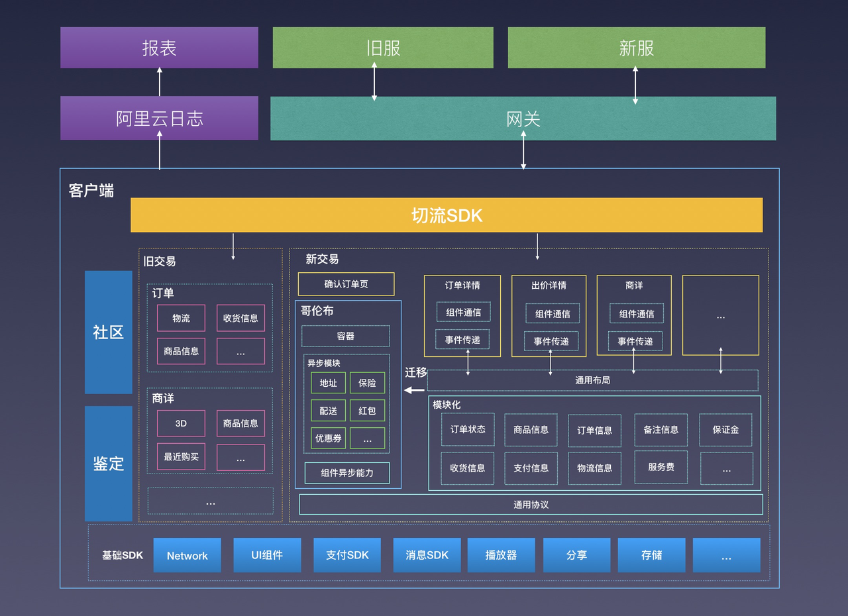The height and width of the screenshot is (616, 848).
Task: Click the 商详 title beside 出价详情
Action: pos(634,285)
